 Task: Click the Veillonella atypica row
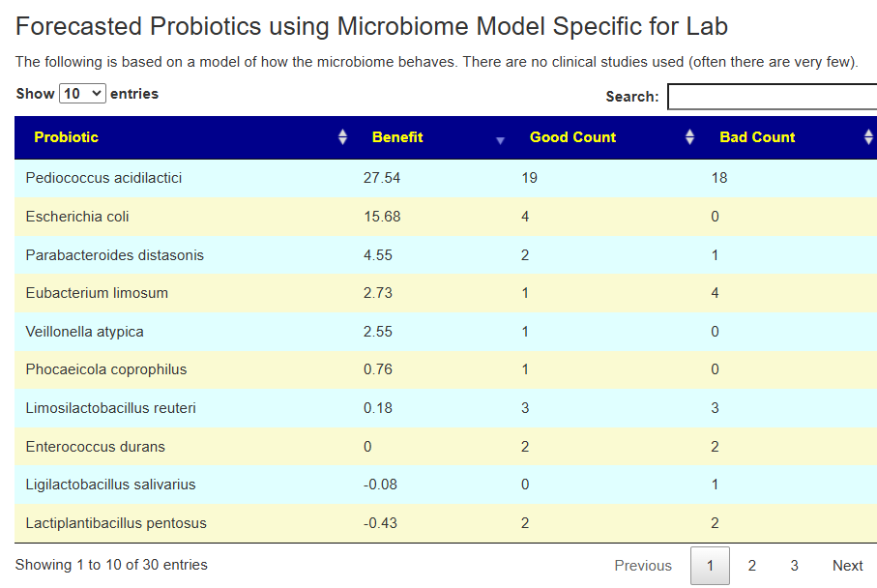point(84,332)
